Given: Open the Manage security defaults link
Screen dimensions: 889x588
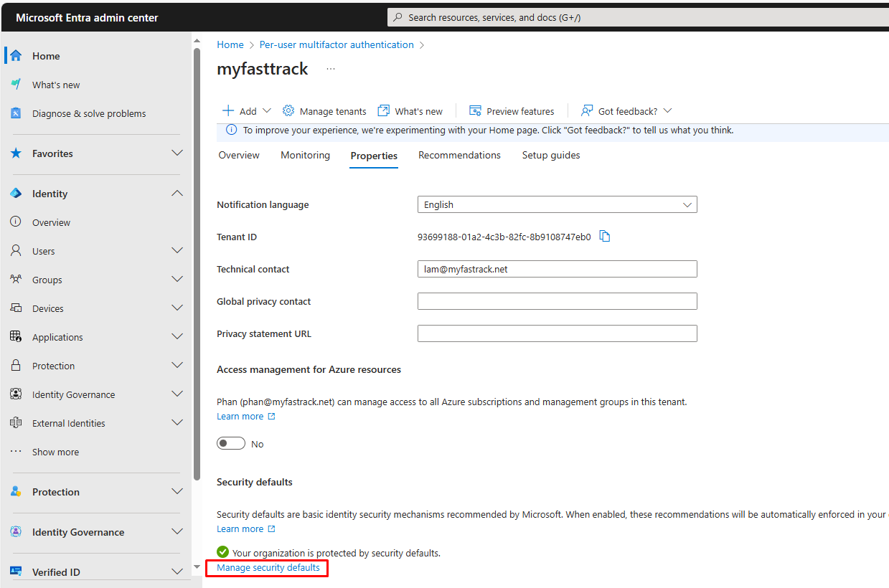Looking at the screenshot, I should coord(268,568).
